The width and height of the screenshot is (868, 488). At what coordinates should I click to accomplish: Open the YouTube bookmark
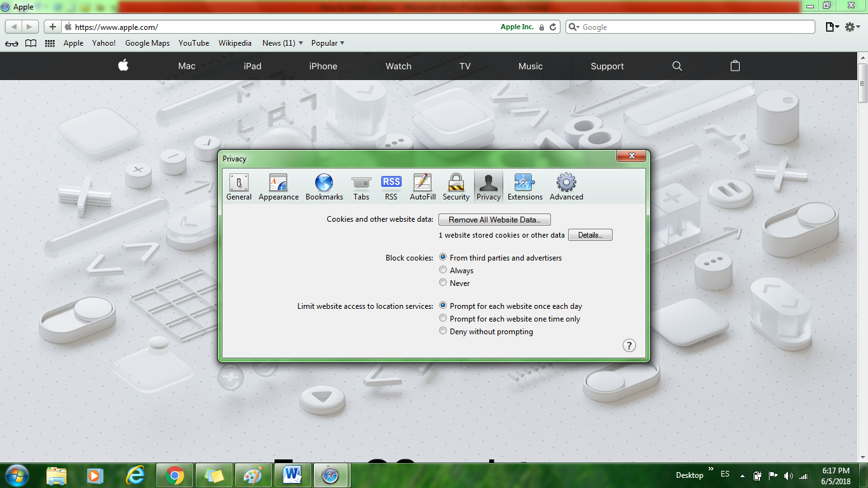point(194,43)
